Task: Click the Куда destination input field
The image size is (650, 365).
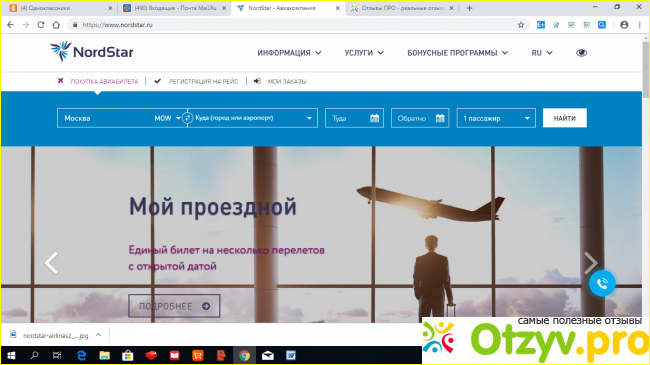Action: 253,118
